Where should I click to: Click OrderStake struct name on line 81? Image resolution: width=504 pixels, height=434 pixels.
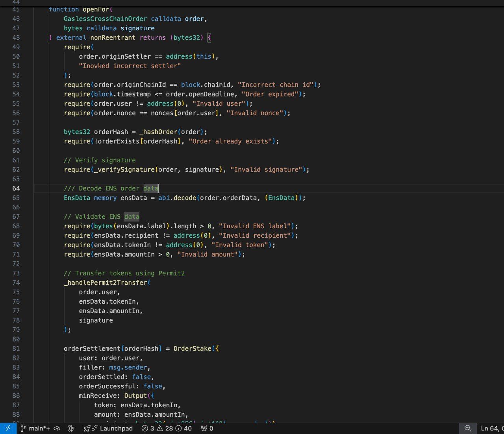tap(193, 348)
